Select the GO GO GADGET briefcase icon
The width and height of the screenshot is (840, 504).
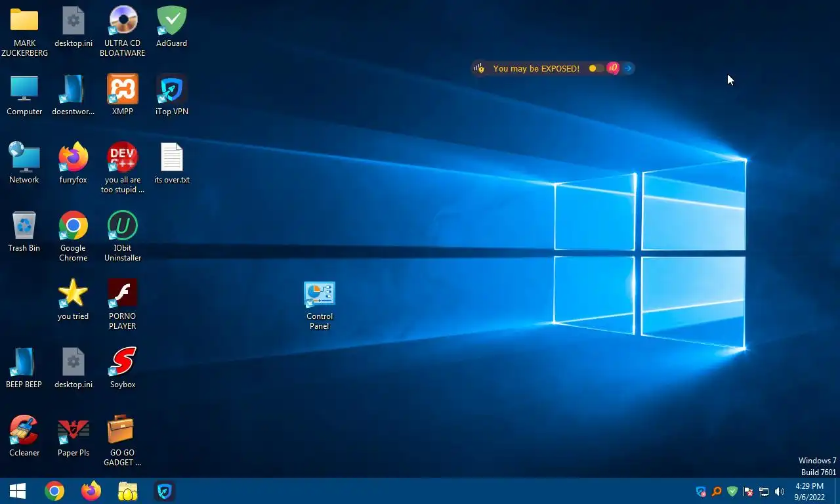click(123, 440)
